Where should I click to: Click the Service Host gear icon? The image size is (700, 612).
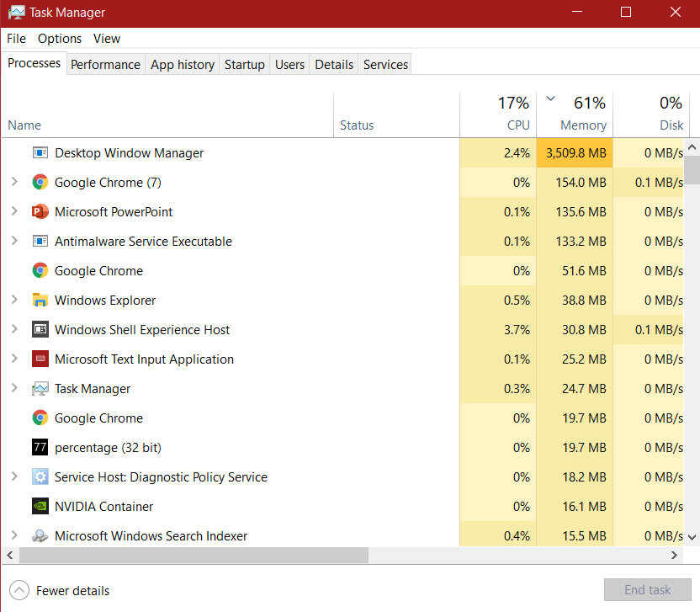[x=40, y=476]
